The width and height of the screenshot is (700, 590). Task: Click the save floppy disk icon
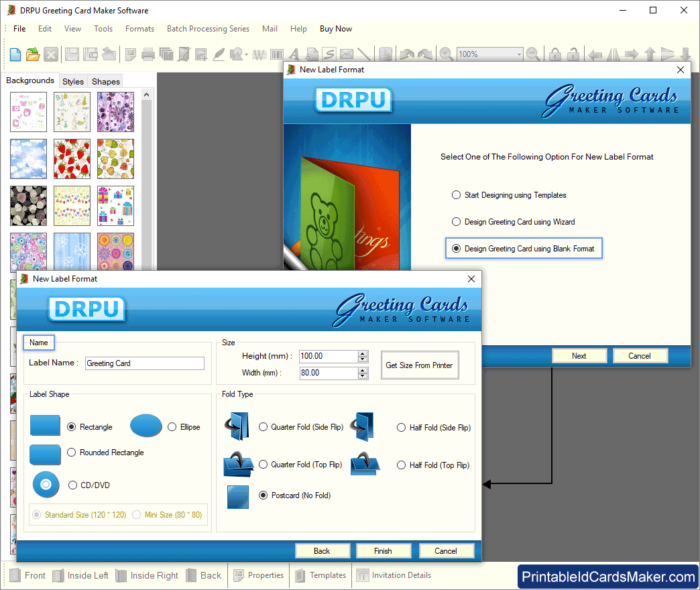tap(72, 54)
